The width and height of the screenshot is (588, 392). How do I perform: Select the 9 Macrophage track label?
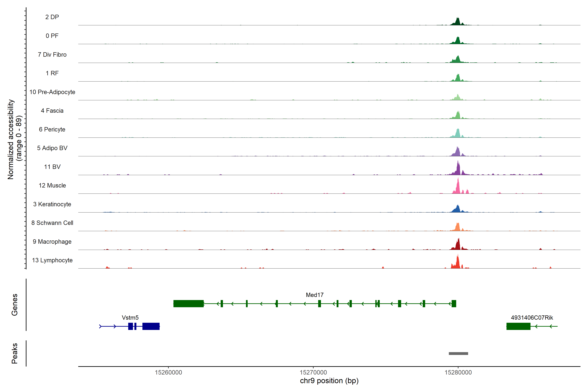52,242
